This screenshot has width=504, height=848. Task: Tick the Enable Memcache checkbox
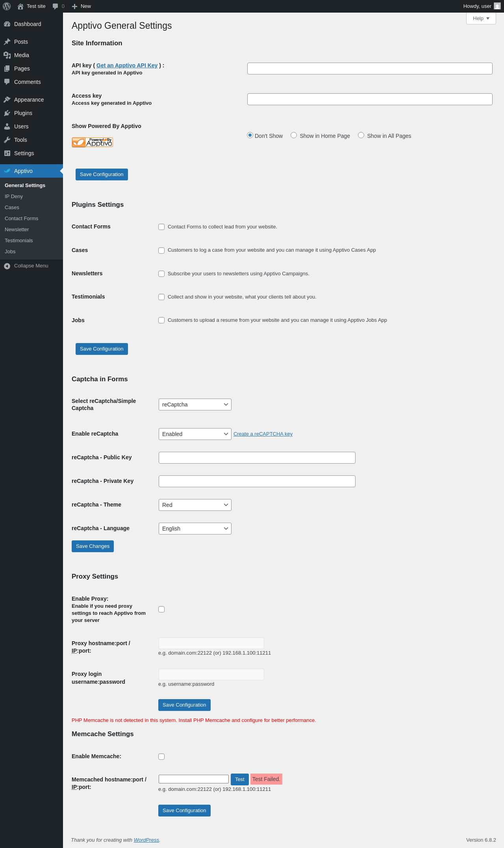(161, 757)
